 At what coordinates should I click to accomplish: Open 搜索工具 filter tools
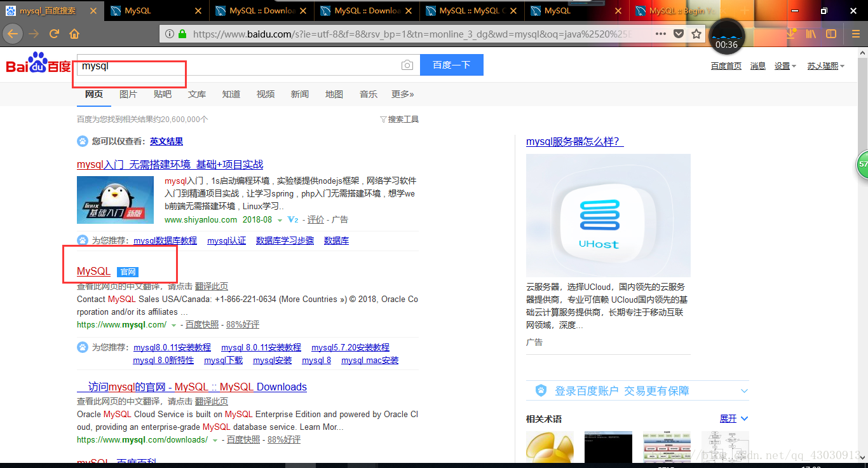pos(399,120)
